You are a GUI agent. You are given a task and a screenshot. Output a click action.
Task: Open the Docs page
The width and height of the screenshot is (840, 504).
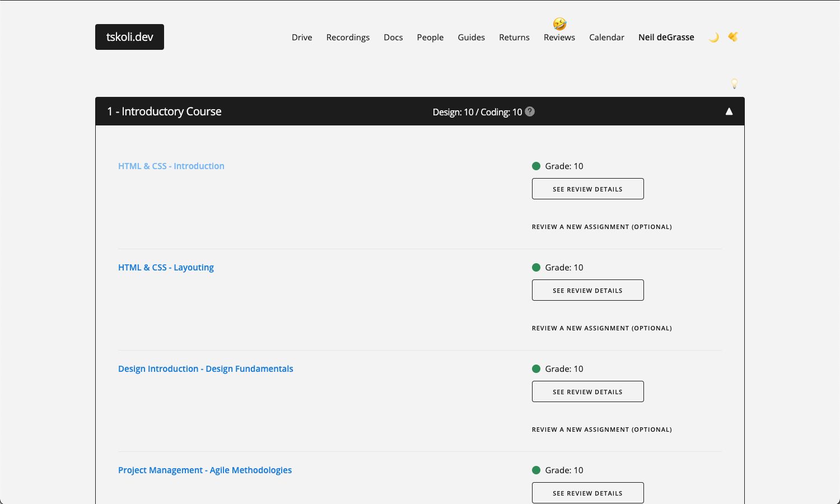pyautogui.click(x=393, y=38)
